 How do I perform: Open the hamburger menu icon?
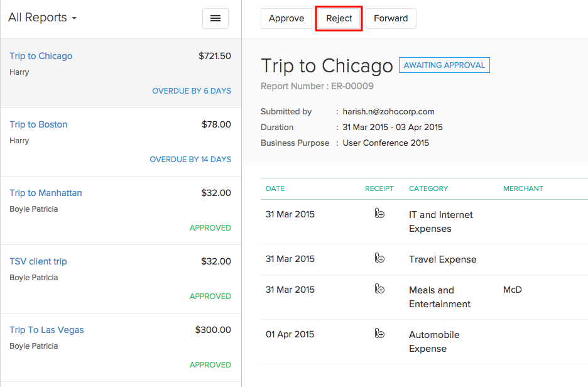tap(215, 19)
